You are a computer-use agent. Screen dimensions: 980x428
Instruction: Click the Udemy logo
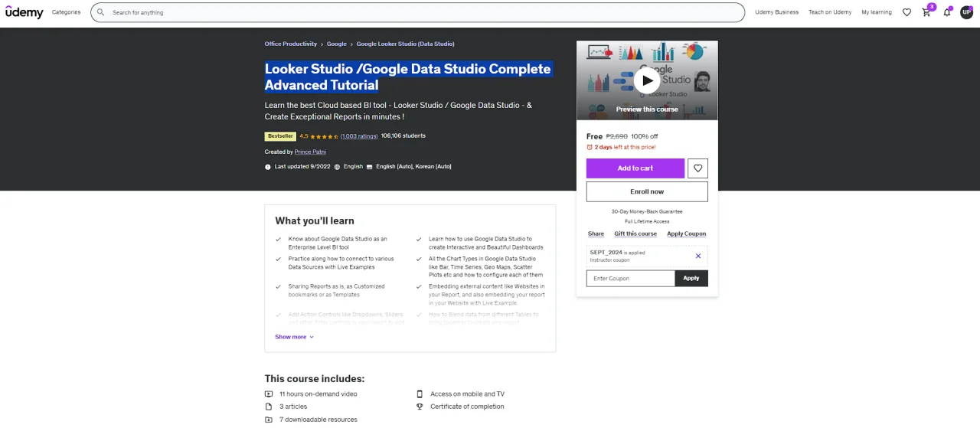[x=24, y=12]
